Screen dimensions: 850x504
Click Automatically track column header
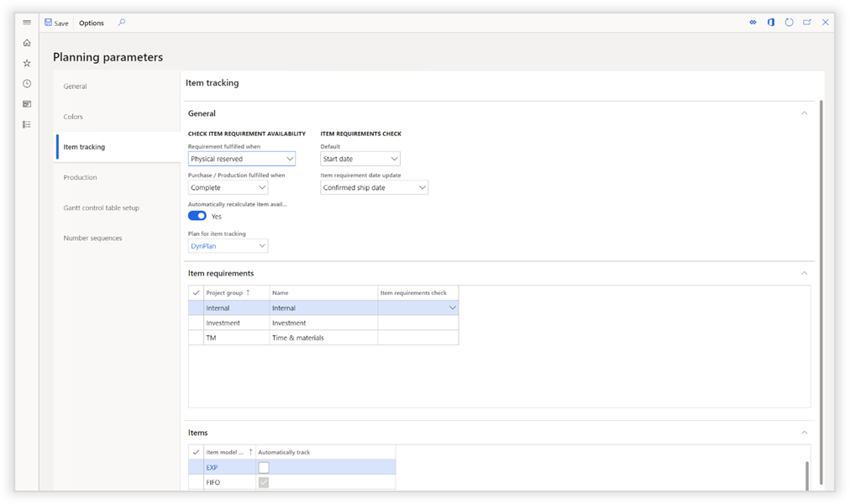325,452
